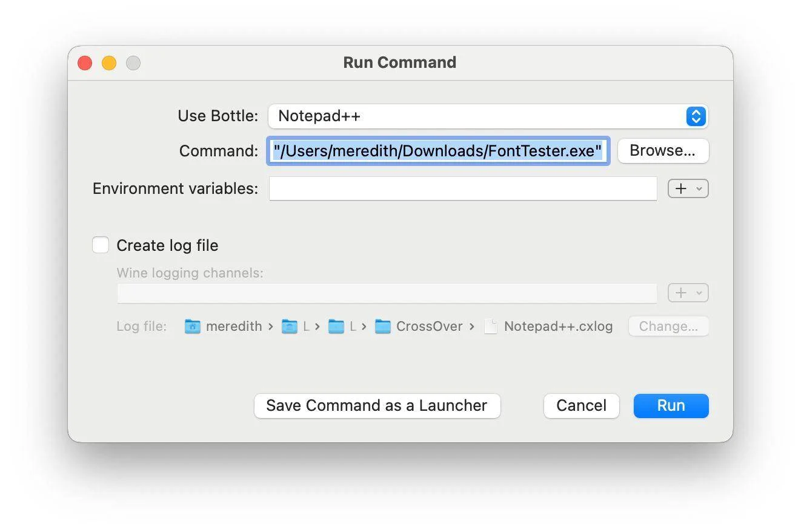Click the CrossOver folder icon
The image size is (801, 532).
click(382, 327)
